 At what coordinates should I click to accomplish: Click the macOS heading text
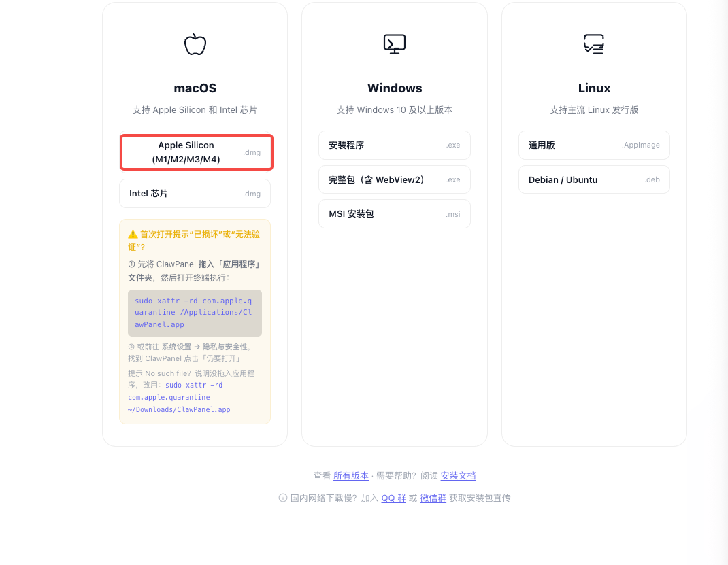[x=195, y=88]
